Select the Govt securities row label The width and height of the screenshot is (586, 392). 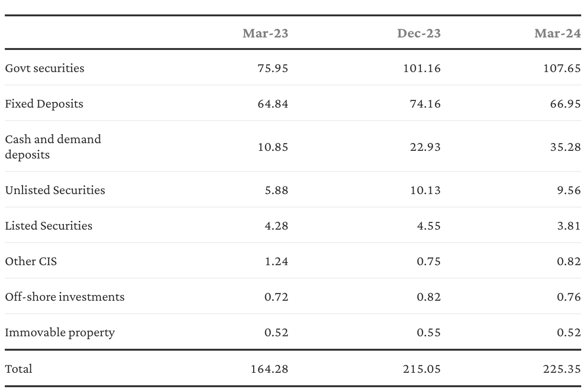(x=45, y=68)
